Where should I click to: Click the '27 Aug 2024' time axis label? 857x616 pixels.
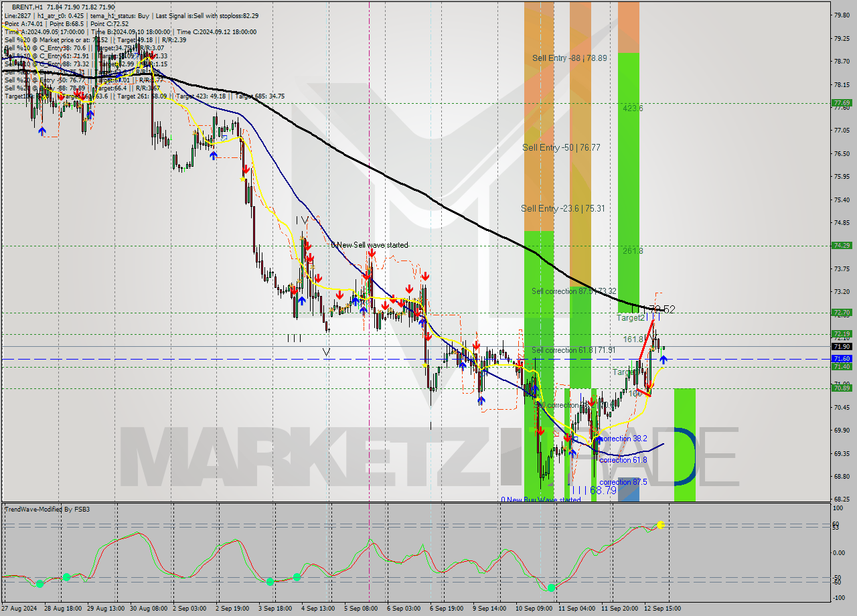coord(19,609)
